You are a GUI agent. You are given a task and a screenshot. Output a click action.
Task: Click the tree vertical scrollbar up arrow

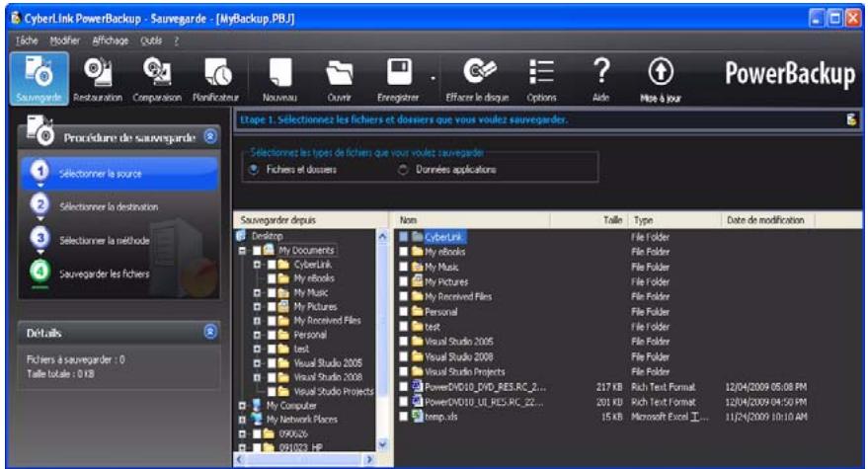[x=382, y=236]
